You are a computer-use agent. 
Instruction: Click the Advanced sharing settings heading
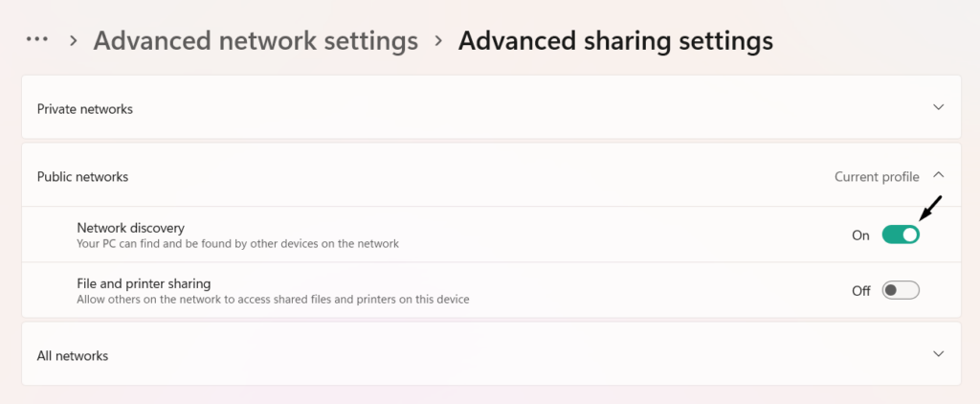pos(615,41)
